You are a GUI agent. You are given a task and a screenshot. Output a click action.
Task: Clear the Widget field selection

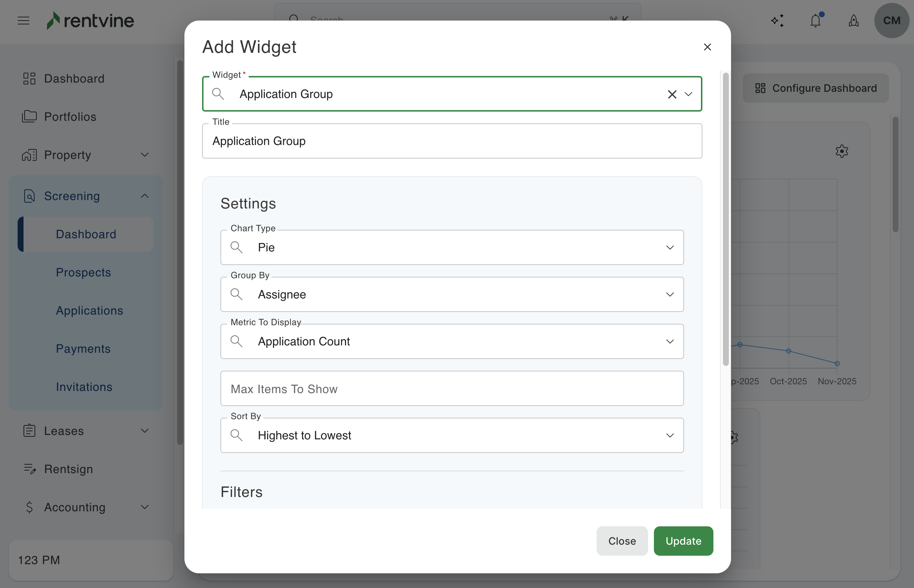click(672, 94)
